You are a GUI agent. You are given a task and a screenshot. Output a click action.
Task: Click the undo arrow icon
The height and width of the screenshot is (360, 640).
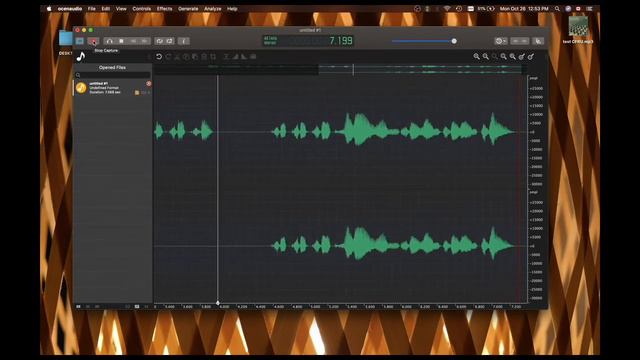(x=159, y=57)
